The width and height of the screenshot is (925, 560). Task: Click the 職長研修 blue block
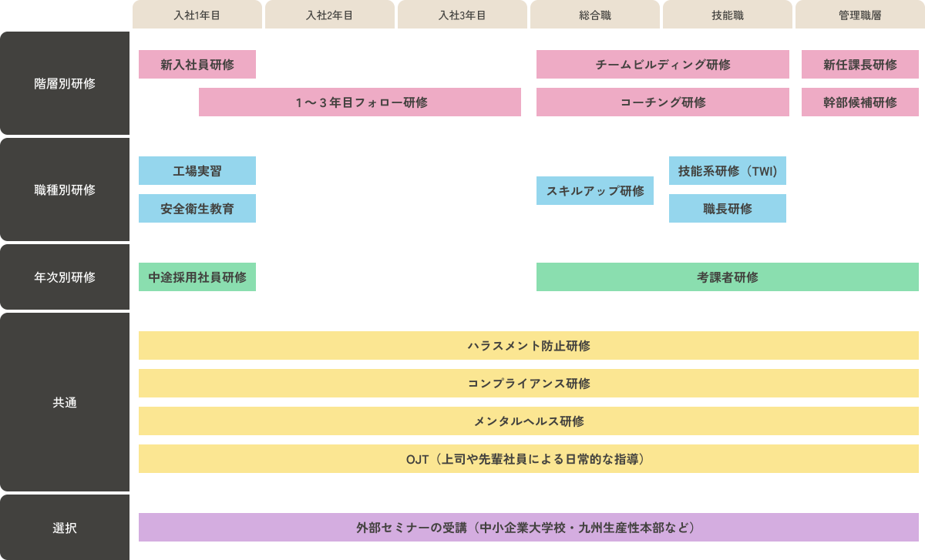coord(728,209)
